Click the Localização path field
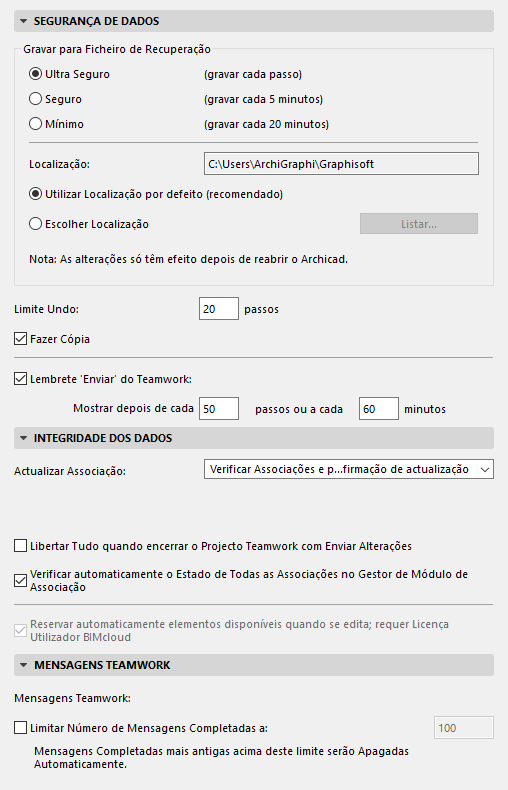508x790 pixels. click(341, 164)
